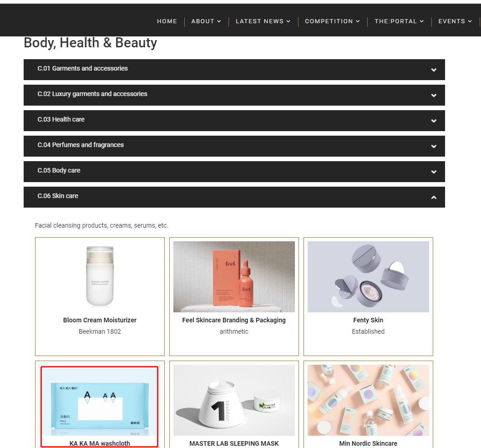Open The:Portal navigation menu
481x448 pixels.
[x=399, y=21]
